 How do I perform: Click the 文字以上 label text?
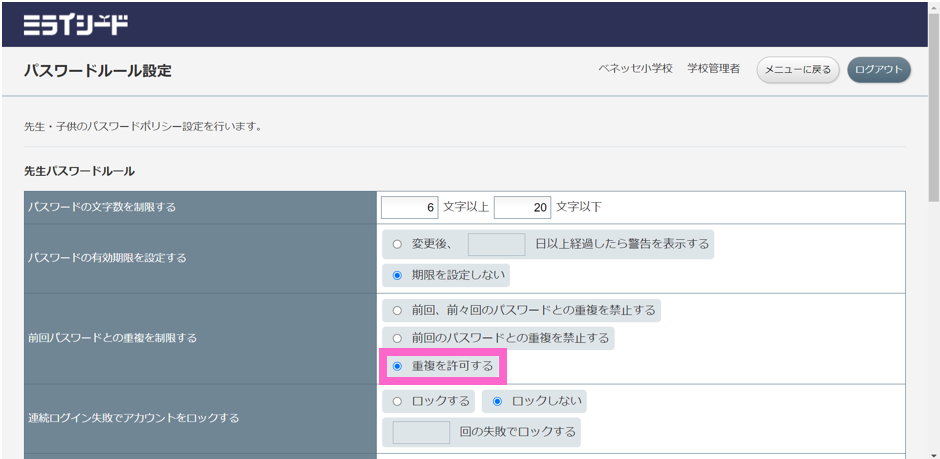[x=466, y=207]
